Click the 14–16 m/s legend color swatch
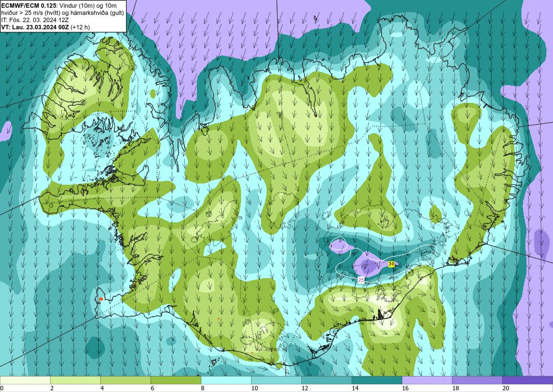The width and height of the screenshot is (553, 392). (x=377, y=380)
